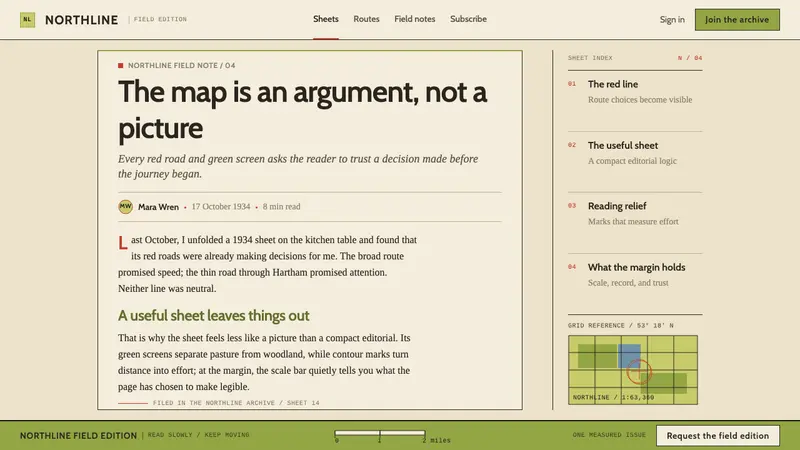
Task: Click the Route choices become visible description
Action: click(x=640, y=99)
